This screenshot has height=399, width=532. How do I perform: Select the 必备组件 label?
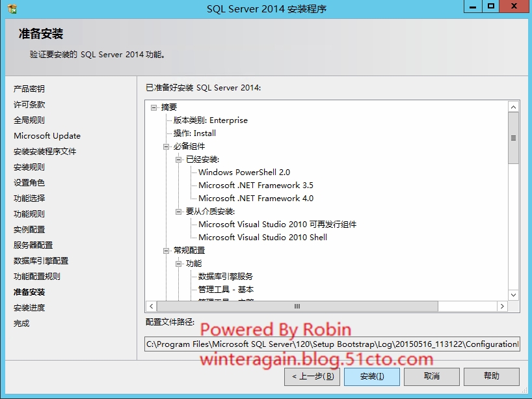(189, 146)
